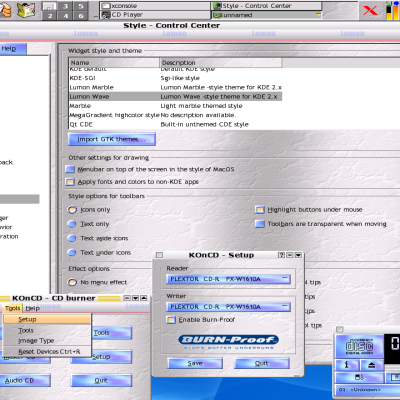Enable Toolbars are transparent when moving
Screen dimensions: 400x400
(x=260, y=224)
